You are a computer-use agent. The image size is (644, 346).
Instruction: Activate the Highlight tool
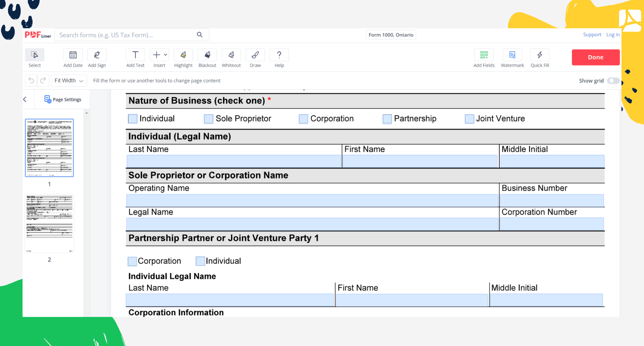click(183, 55)
